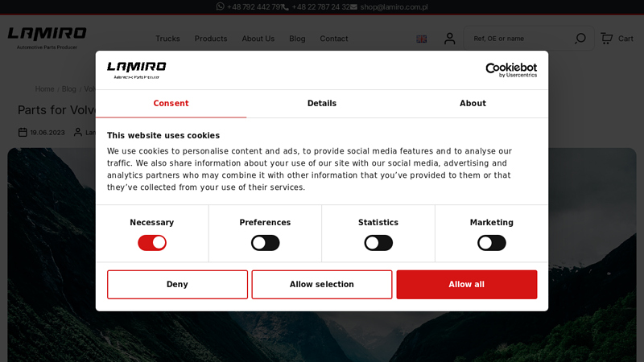This screenshot has width=644, height=362.
Task: Open the Cookiebot by Usercentrics logo
Action: tap(510, 70)
